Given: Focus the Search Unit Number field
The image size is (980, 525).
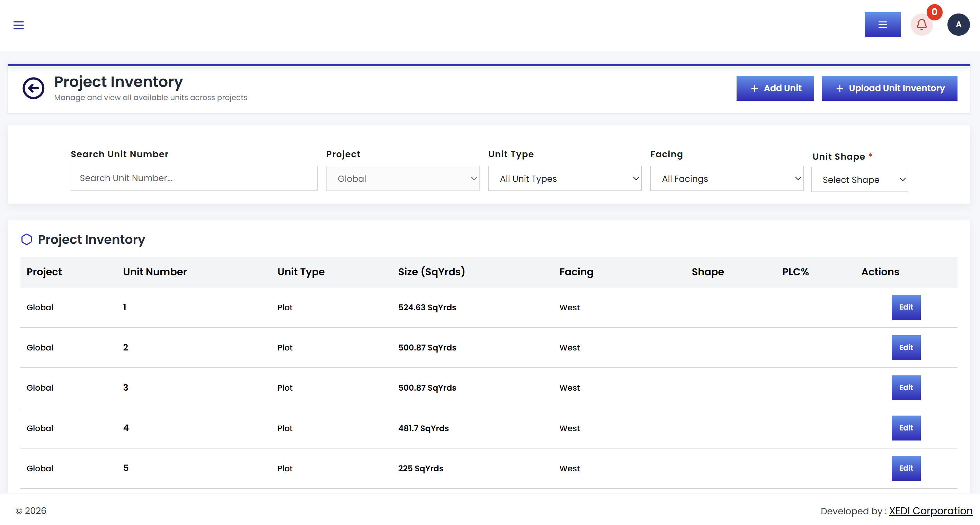Looking at the screenshot, I should coord(194,178).
